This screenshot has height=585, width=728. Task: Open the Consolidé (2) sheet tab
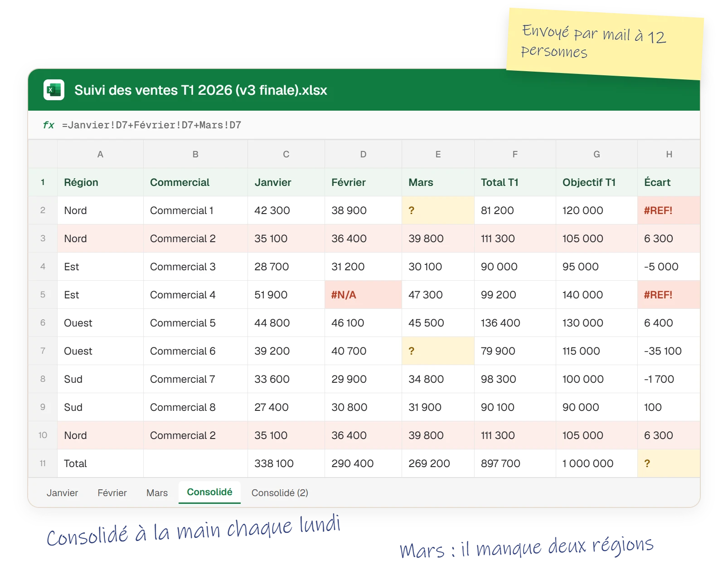280,493
